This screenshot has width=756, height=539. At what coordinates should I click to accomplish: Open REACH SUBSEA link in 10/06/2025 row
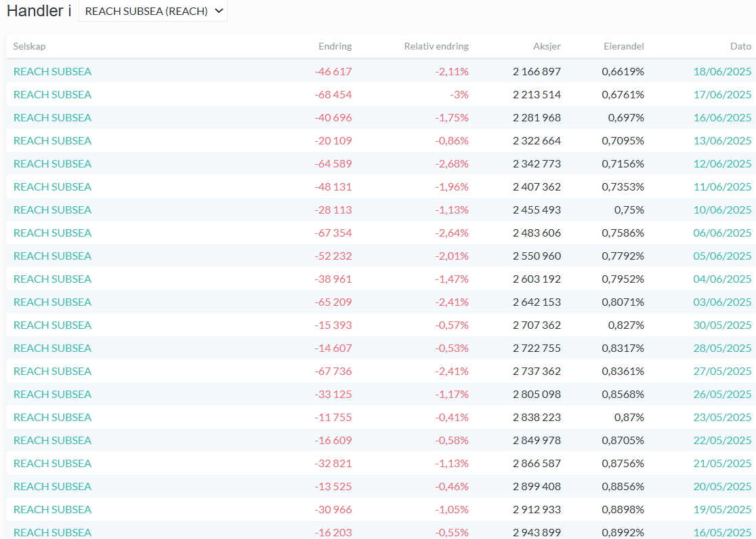click(x=53, y=210)
